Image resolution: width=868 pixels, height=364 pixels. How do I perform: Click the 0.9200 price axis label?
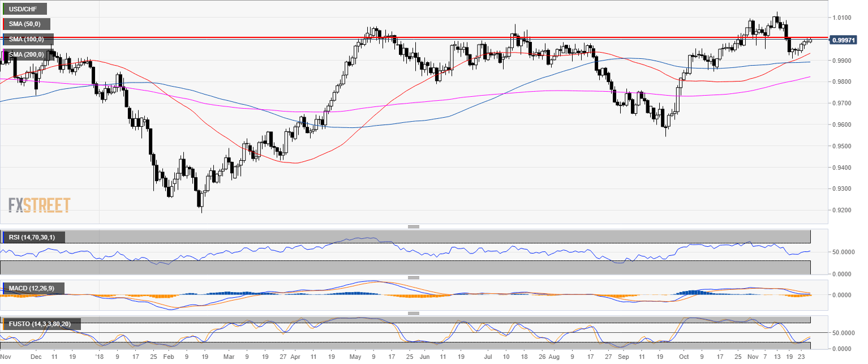coord(843,210)
